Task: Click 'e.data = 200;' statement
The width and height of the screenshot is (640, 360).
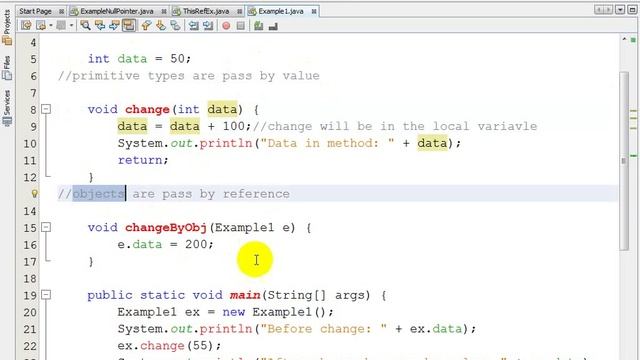Action: point(165,244)
